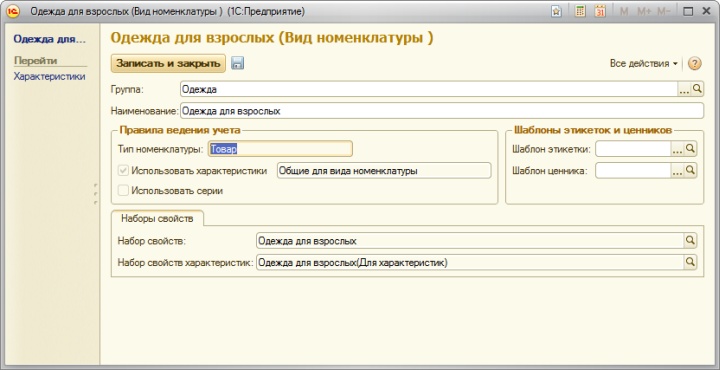The width and height of the screenshot is (720, 370).
Task: Open the calculator icon in title bar
Action: pyautogui.click(x=580, y=11)
